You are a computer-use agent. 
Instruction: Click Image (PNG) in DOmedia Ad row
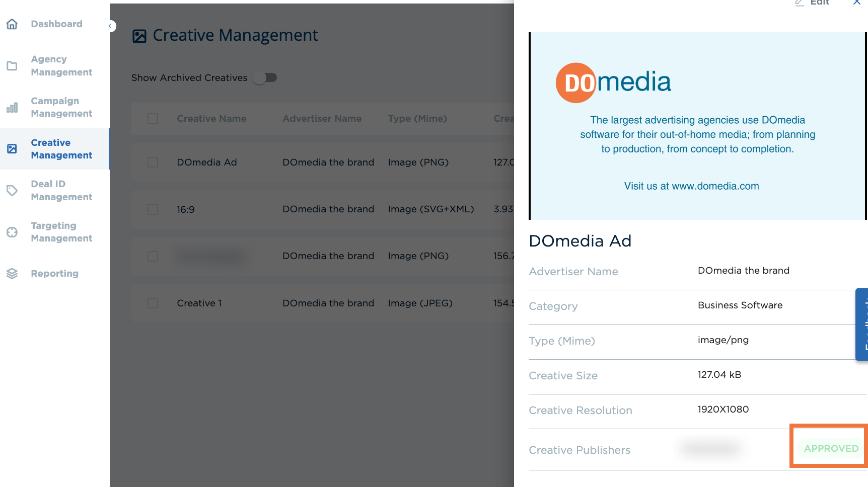pyautogui.click(x=418, y=163)
